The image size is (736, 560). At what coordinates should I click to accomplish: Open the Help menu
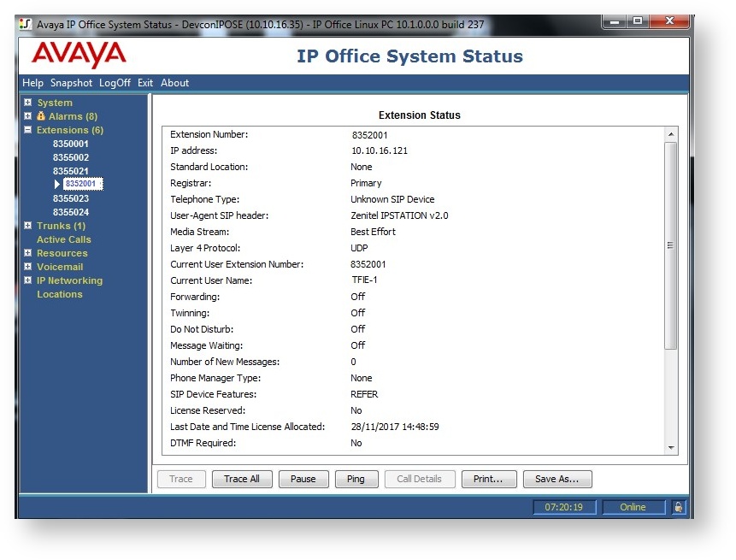point(32,83)
